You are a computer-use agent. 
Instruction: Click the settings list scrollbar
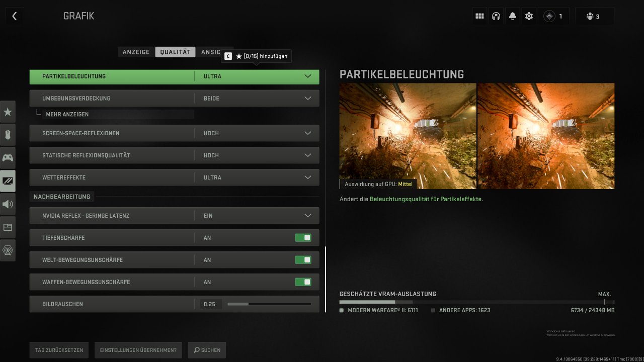[x=326, y=279]
